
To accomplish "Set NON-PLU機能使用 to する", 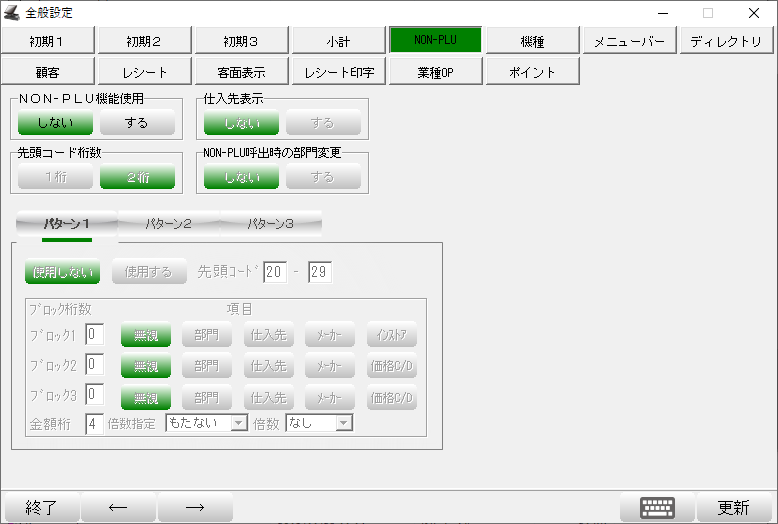I will tap(137, 123).
